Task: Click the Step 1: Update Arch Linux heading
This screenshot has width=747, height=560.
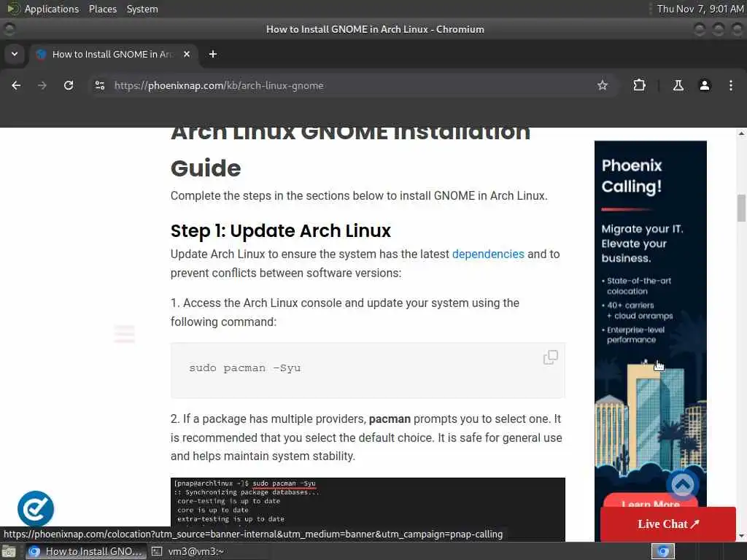Action: tap(281, 231)
